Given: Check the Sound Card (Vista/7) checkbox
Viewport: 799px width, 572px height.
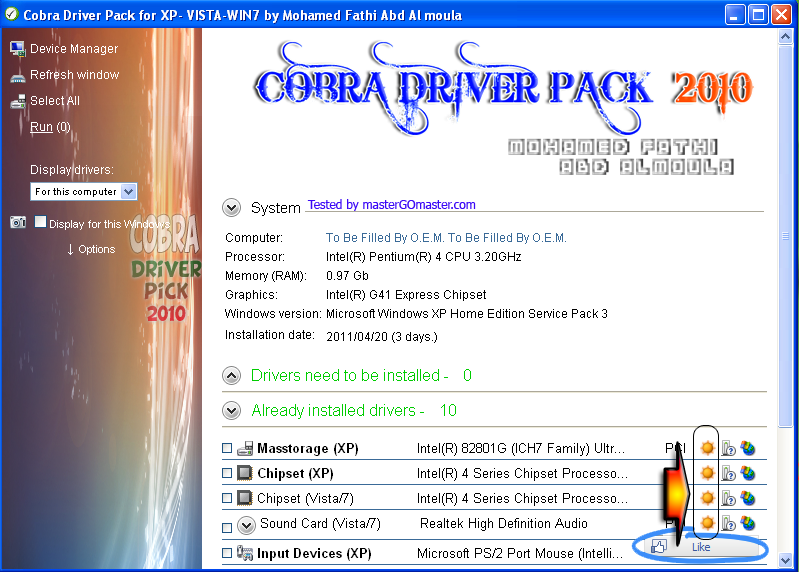Looking at the screenshot, I should [x=227, y=528].
